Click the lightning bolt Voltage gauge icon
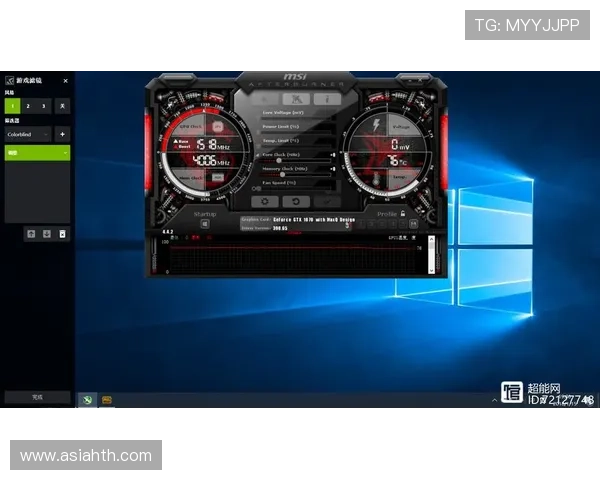The image size is (600, 480). (x=376, y=125)
